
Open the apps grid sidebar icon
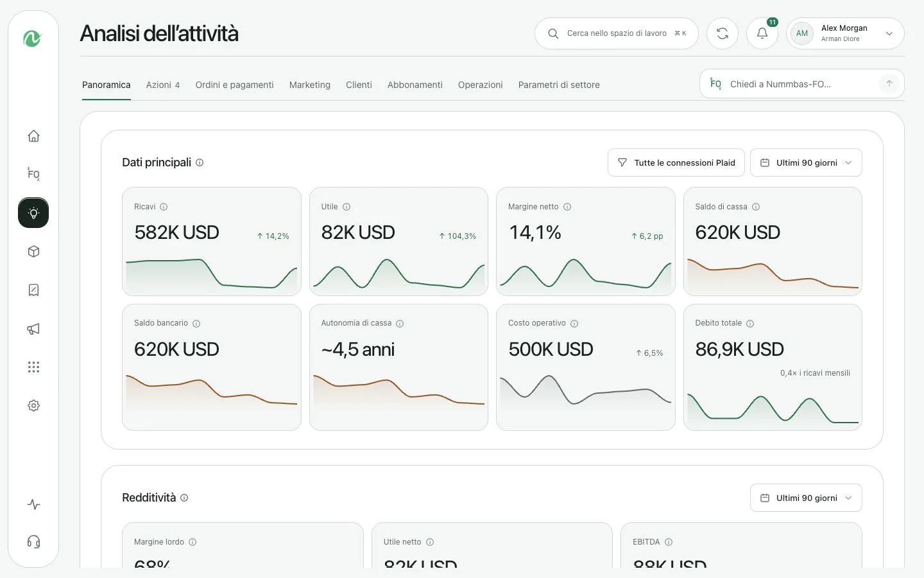[33, 367]
